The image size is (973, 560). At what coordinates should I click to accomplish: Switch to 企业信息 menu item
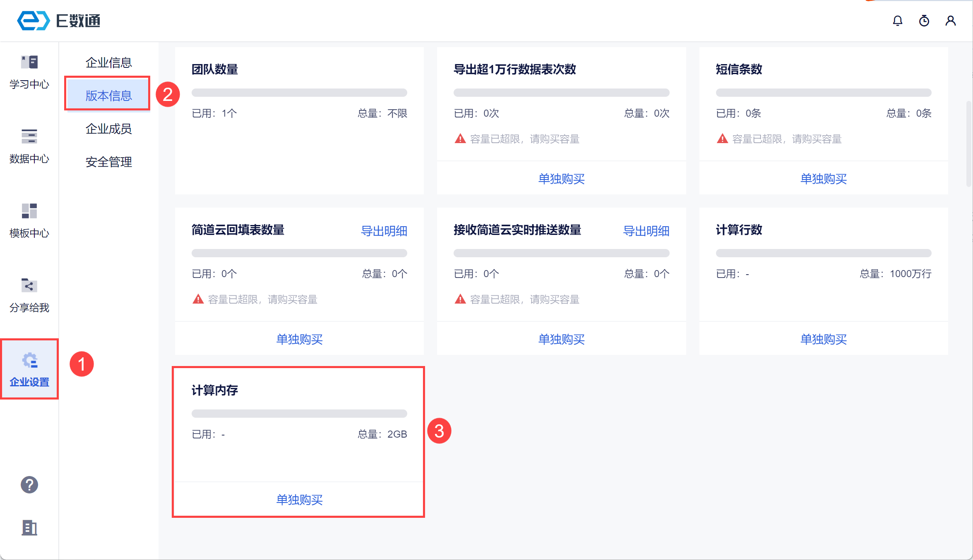pyautogui.click(x=108, y=62)
